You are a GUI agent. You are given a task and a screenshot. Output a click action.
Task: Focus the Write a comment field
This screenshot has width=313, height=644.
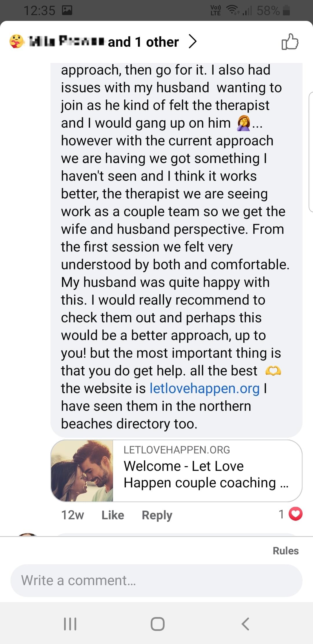point(156,580)
